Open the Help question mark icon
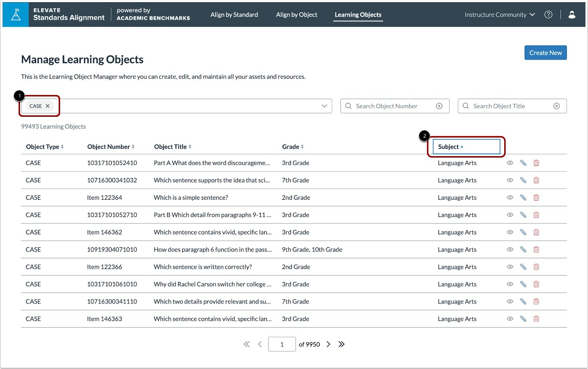Image resolution: width=588 pixels, height=369 pixels. pos(549,15)
